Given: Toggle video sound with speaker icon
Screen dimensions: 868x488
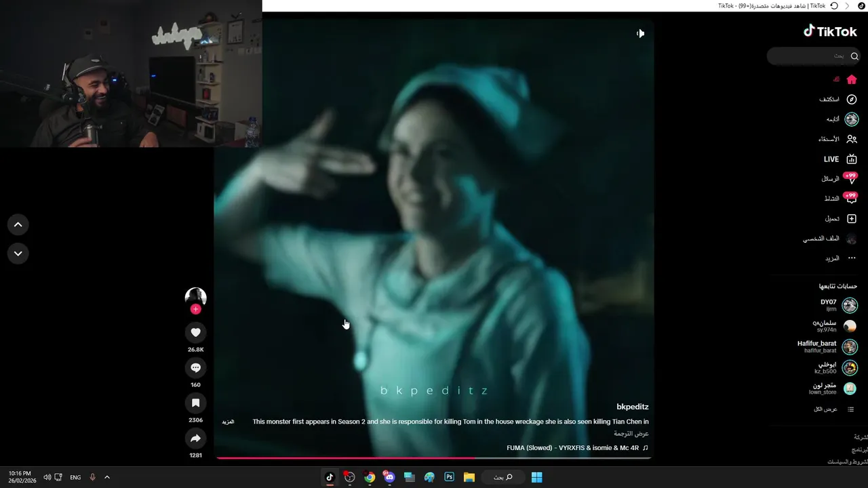Looking at the screenshot, I should pyautogui.click(x=640, y=33).
